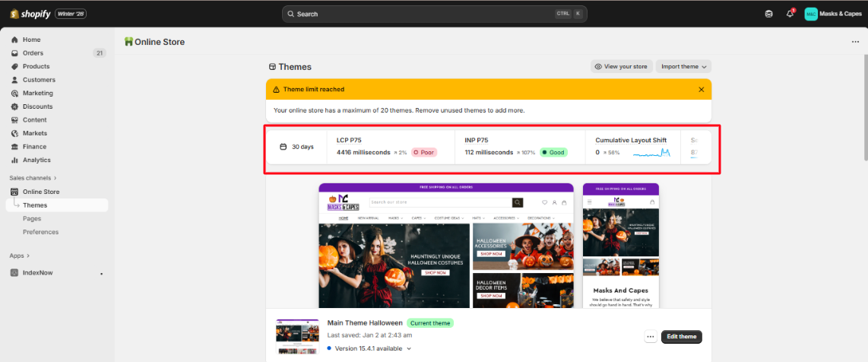Click the Orders count badge showing 21
Viewport: 868px width, 362px height.
[x=100, y=53]
